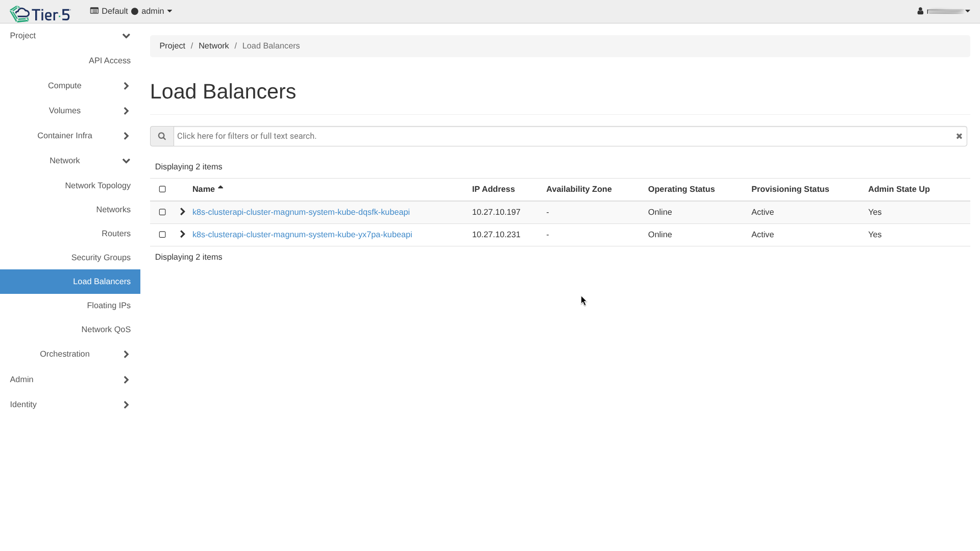This screenshot has width=980, height=551.
Task: Expand the Container Infra chevron
Action: click(126, 136)
